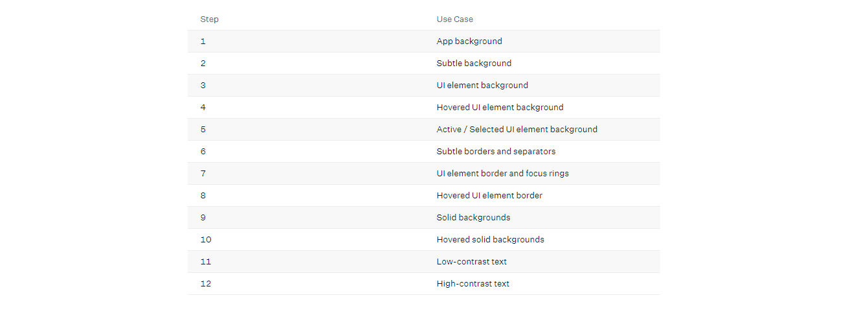
Task: Click "Hovered solid backgrounds" text
Action: coord(490,240)
